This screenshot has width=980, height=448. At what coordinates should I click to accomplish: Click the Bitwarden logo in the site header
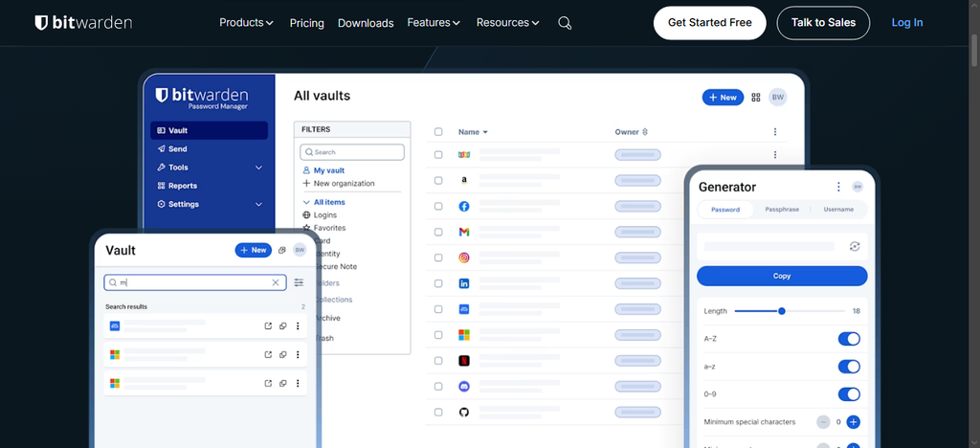[x=83, y=23]
